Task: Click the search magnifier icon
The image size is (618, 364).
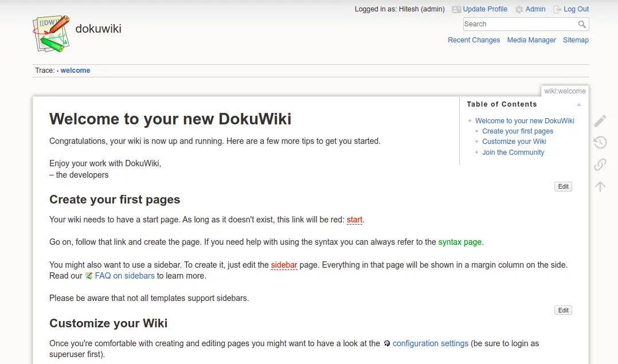Action: coord(582,24)
